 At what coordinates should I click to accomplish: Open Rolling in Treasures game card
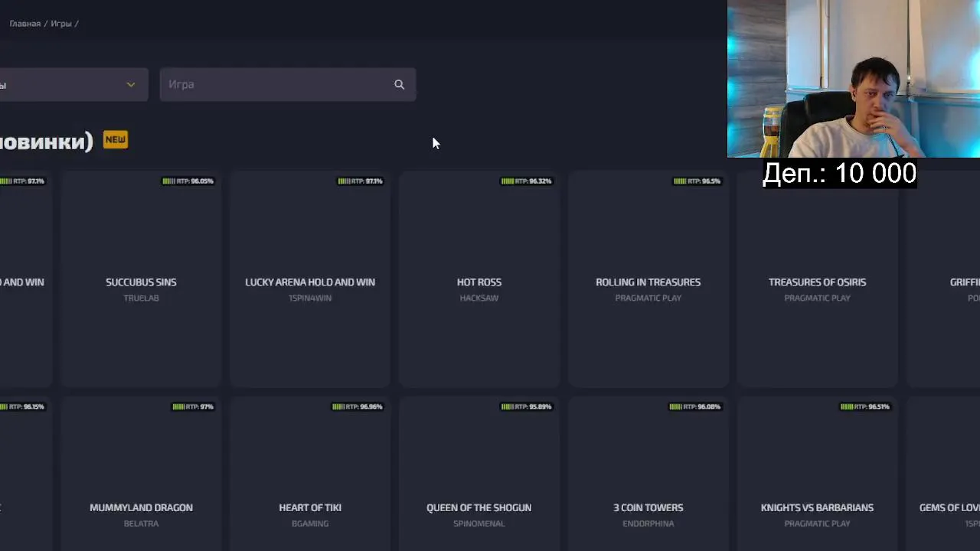[648, 279]
